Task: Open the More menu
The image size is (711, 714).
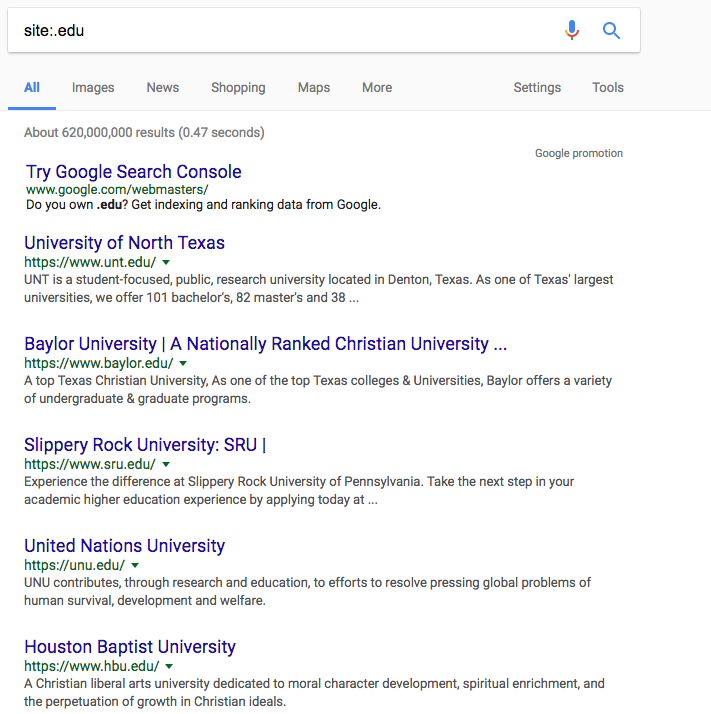Action: [377, 87]
